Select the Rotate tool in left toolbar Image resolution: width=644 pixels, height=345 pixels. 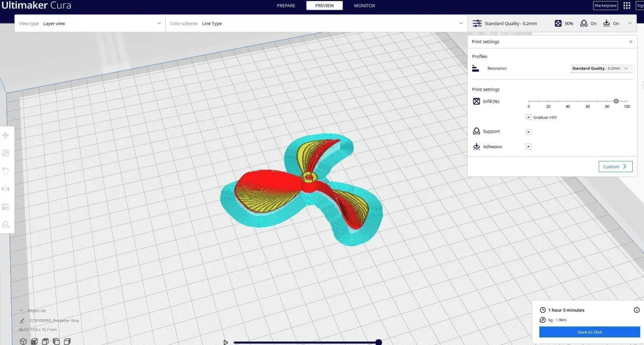6,171
